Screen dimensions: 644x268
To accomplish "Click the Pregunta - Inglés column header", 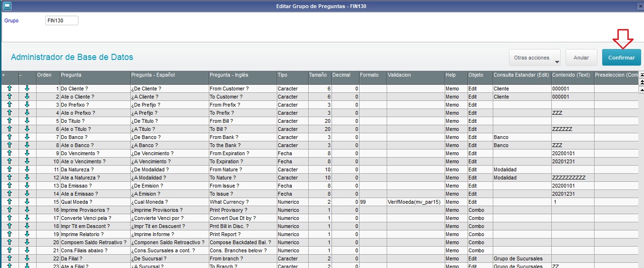I will [243, 78].
